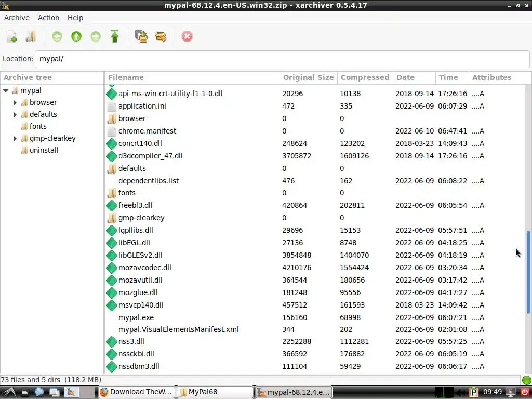Viewport: 532px width, 399px height.
Task: Click the Open archive toolbar icon
Action: pyautogui.click(x=31, y=36)
